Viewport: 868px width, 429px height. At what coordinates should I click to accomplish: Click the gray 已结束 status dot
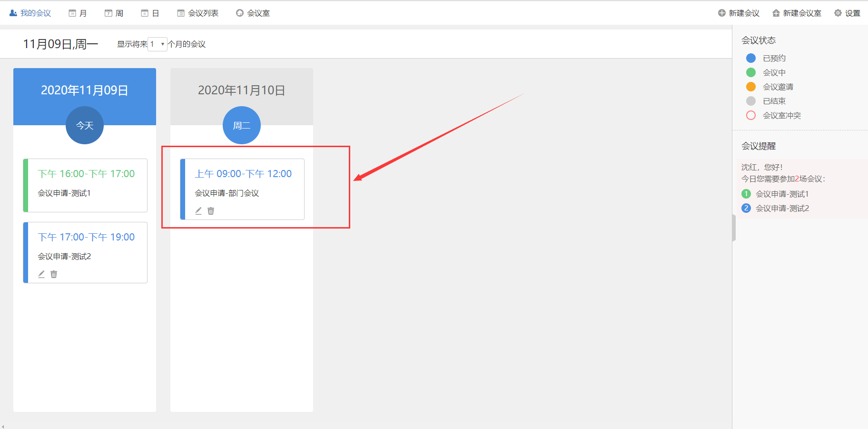click(751, 101)
